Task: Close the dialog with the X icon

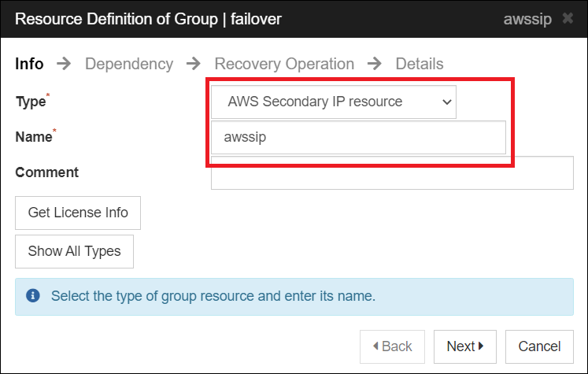Action: pos(568,18)
